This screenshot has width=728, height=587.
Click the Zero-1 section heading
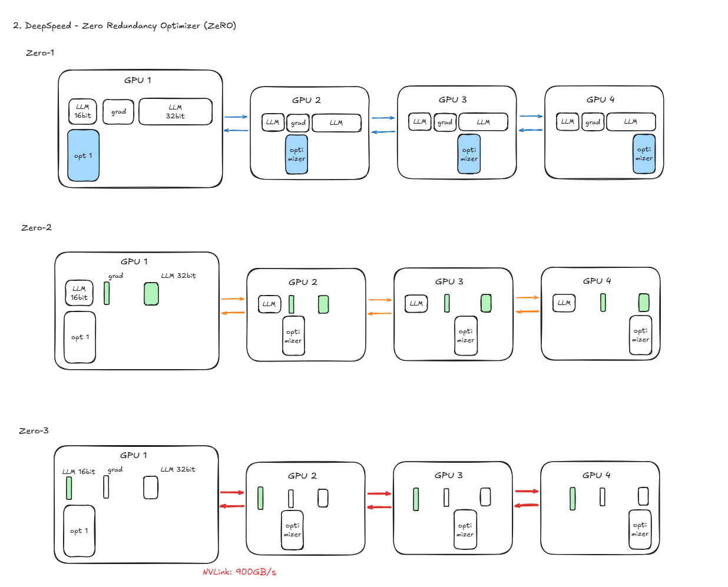(40, 53)
